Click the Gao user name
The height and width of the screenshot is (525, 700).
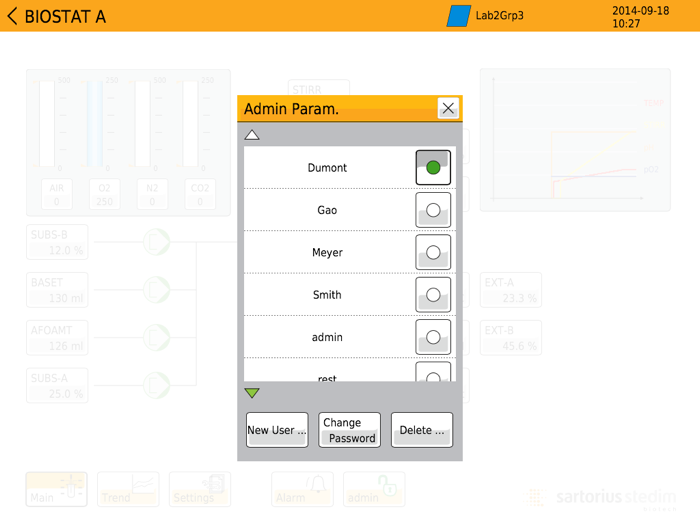[x=327, y=210]
